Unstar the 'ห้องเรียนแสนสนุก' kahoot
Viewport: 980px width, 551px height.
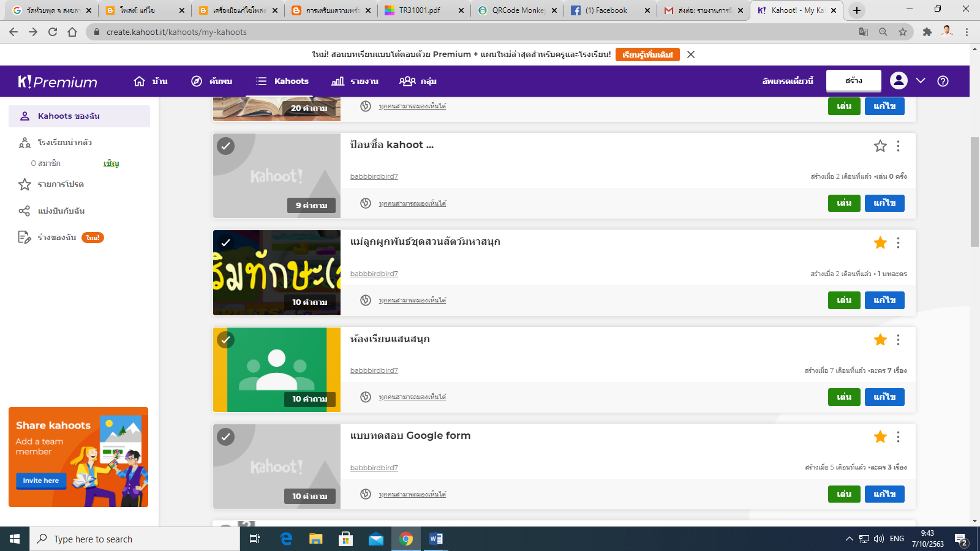(x=880, y=339)
